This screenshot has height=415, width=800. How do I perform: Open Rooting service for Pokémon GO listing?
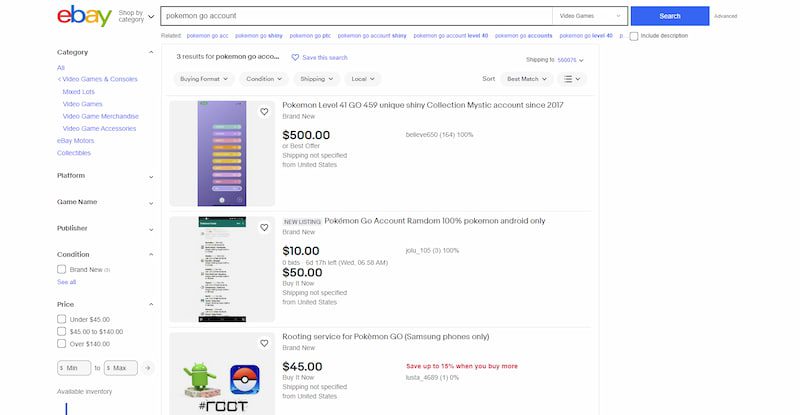coord(386,337)
